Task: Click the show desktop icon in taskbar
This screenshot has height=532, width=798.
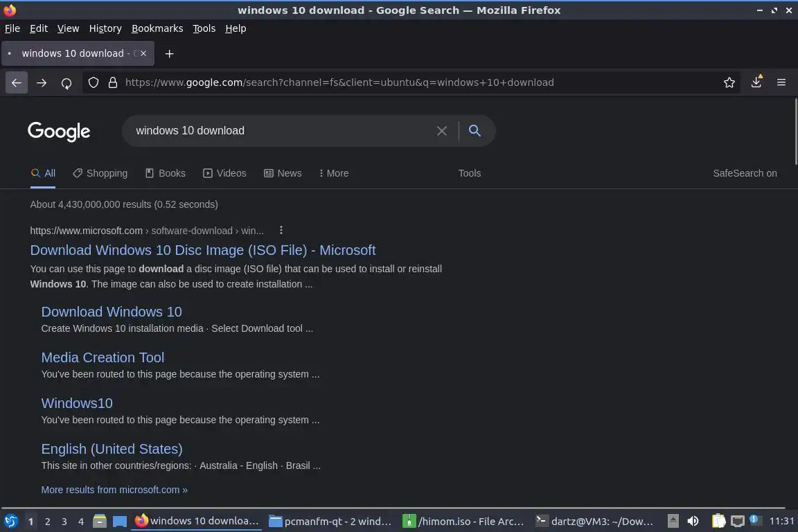Action: (120, 522)
